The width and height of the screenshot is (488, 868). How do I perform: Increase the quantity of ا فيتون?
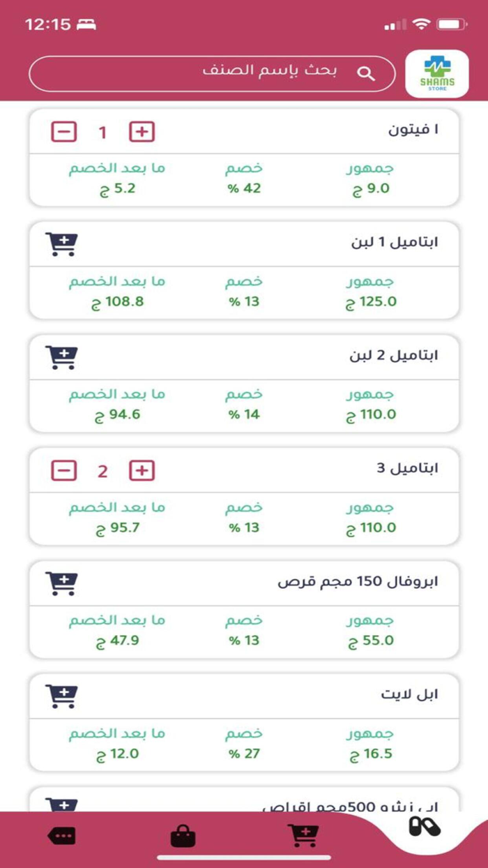[142, 131]
